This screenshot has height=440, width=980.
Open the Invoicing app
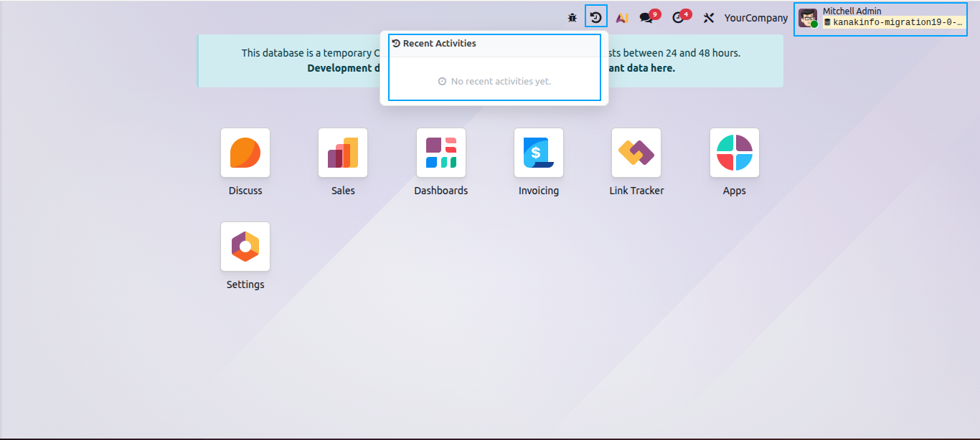pyautogui.click(x=539, y=153)
